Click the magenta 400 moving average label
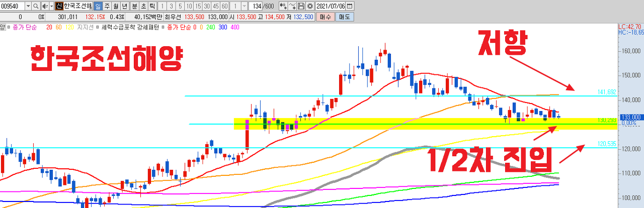 [x=235, y=27]
